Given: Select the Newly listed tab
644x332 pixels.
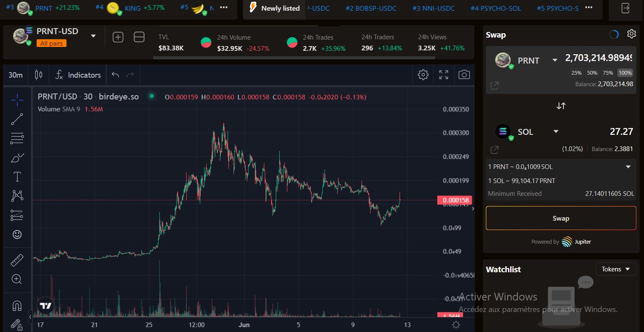Looking at the screenshot, I should (274, 8).
